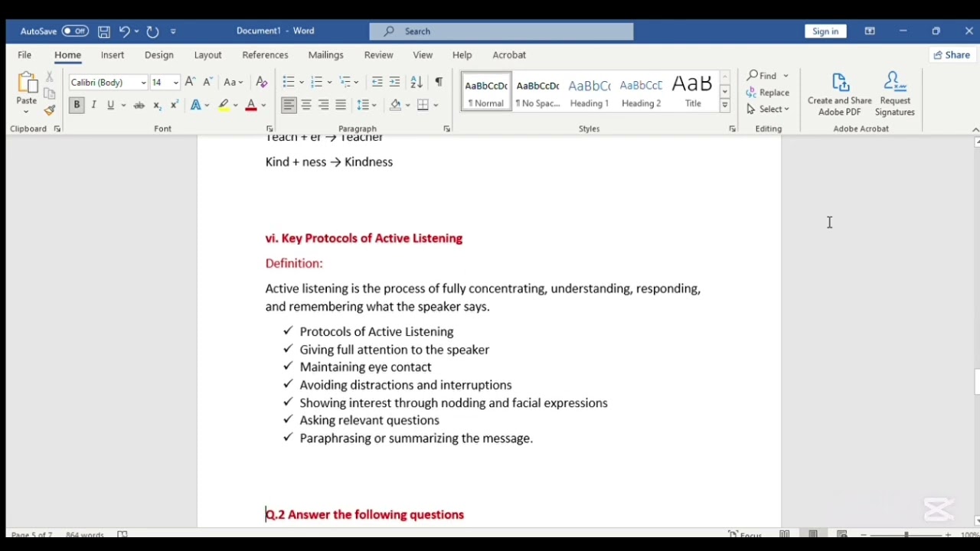Open Customize Quick Access Toolbar arrow
This screenshot has width=980, height=551.
pos(173,31)
